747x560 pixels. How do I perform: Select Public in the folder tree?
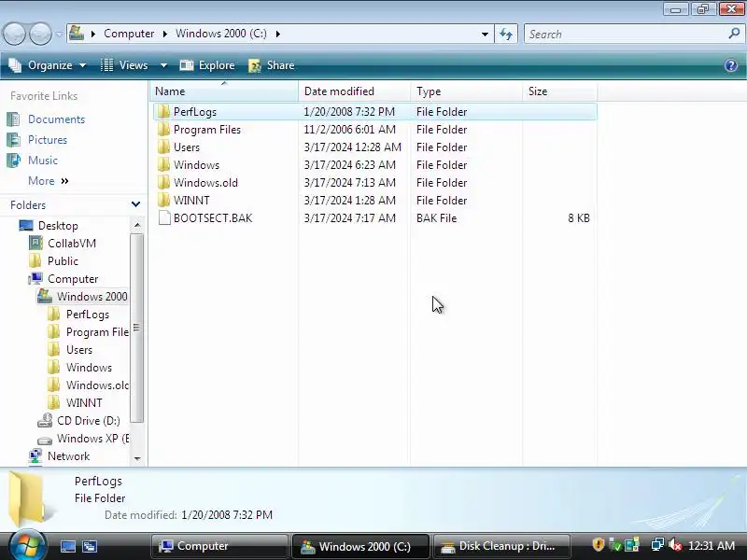[63, 261]
